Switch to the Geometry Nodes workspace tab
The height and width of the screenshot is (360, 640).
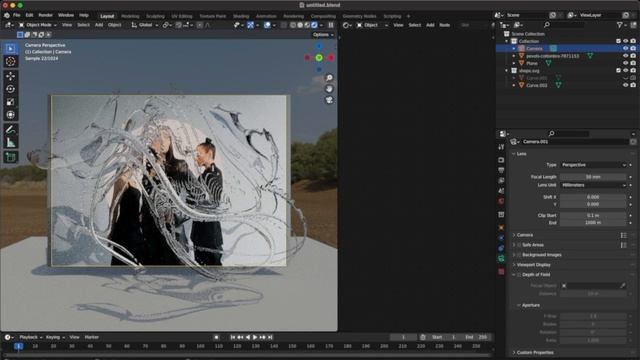point(359,16)
